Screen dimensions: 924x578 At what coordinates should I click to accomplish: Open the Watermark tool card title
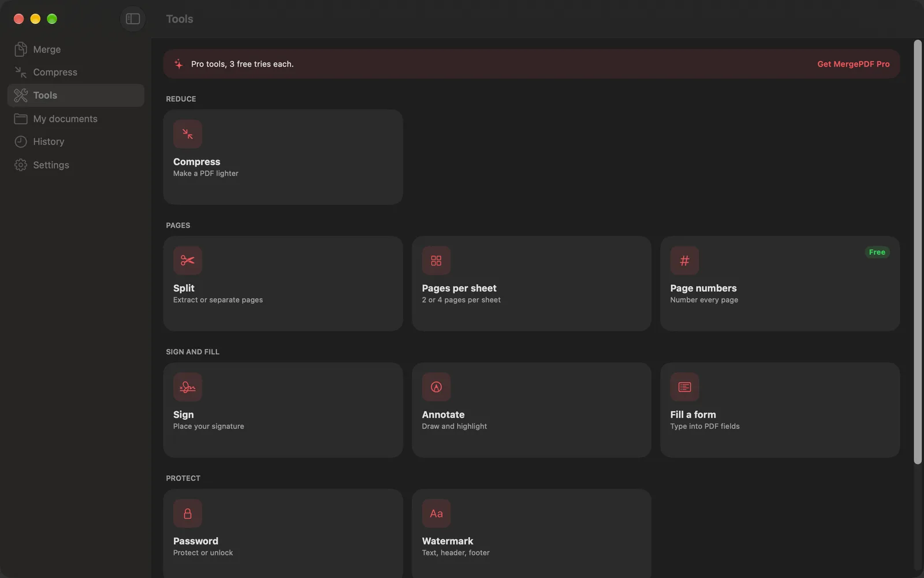point(448,541)
